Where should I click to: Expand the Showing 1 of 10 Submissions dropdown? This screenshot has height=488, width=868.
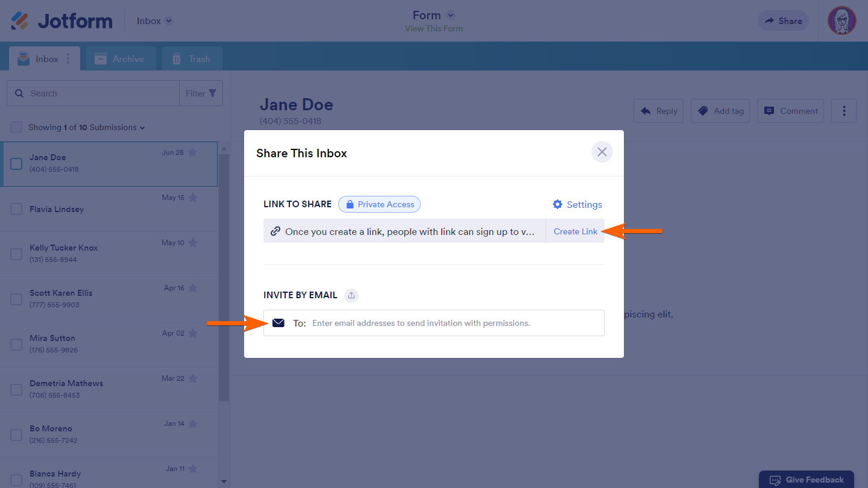click(x=87, y=127)
